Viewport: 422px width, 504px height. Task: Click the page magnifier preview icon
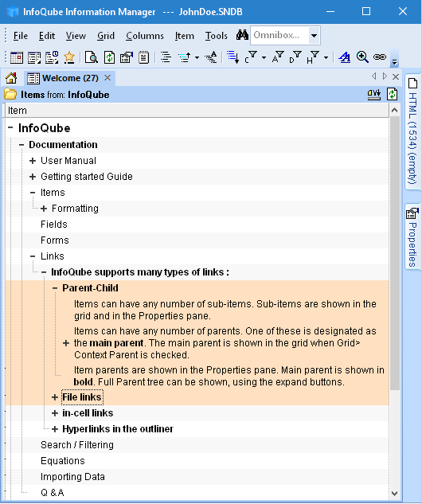[x=92, y=58]
